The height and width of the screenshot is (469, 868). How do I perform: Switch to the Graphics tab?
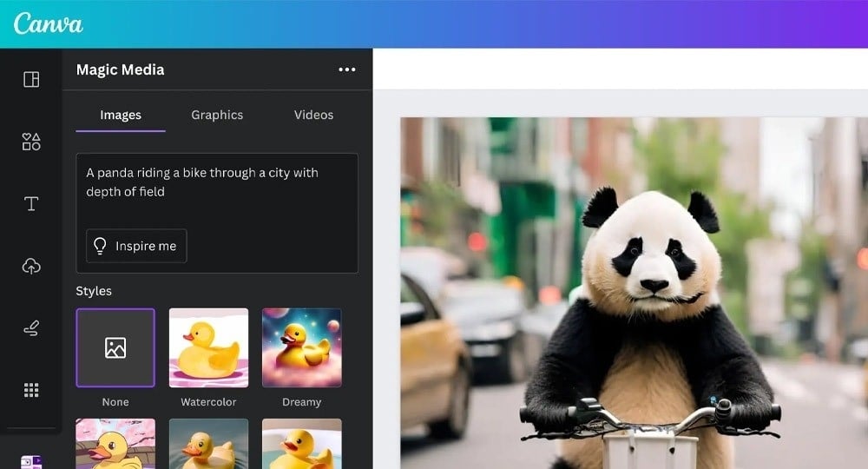(x=217, y=116)
